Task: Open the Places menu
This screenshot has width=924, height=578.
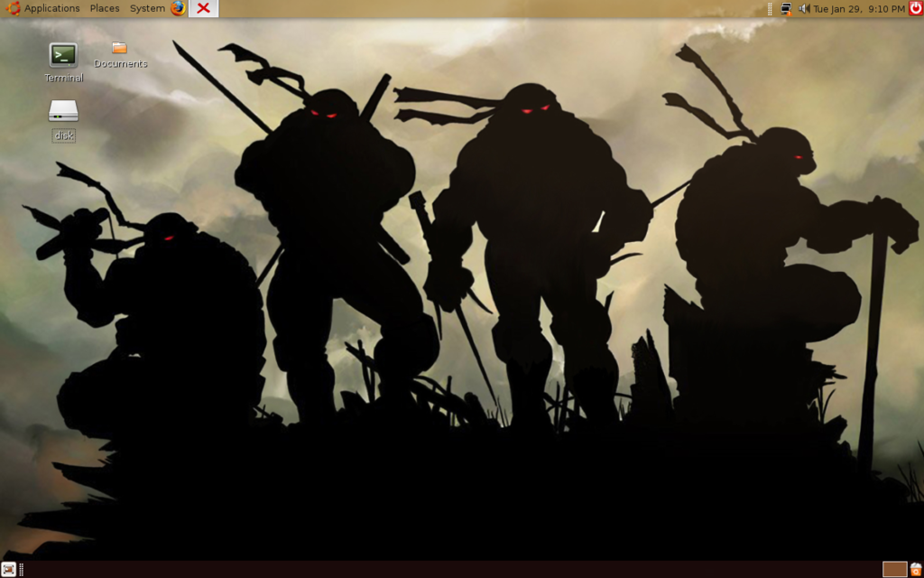Action: pos(105,8)
